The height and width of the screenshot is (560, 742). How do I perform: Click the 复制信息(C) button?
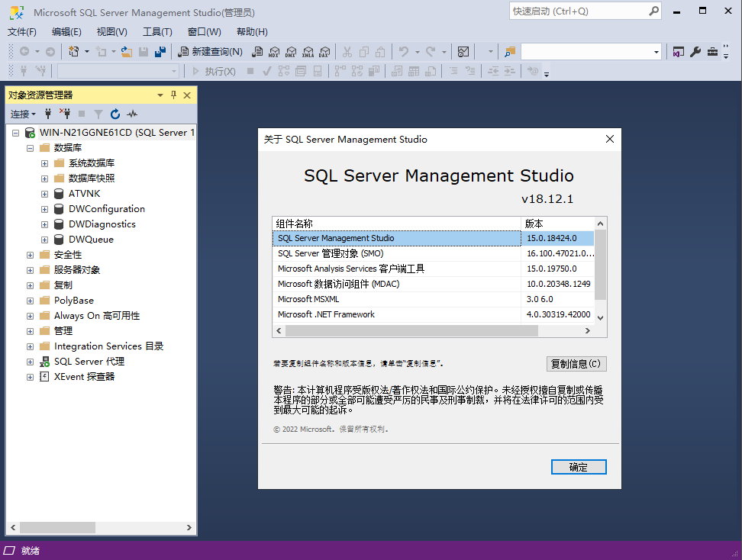576,364
